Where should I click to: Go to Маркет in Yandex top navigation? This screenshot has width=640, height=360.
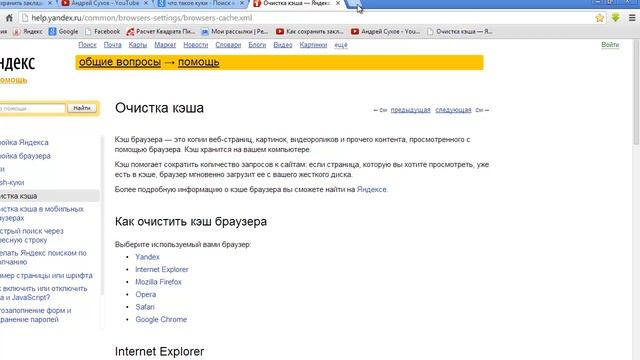coord(165,45)
